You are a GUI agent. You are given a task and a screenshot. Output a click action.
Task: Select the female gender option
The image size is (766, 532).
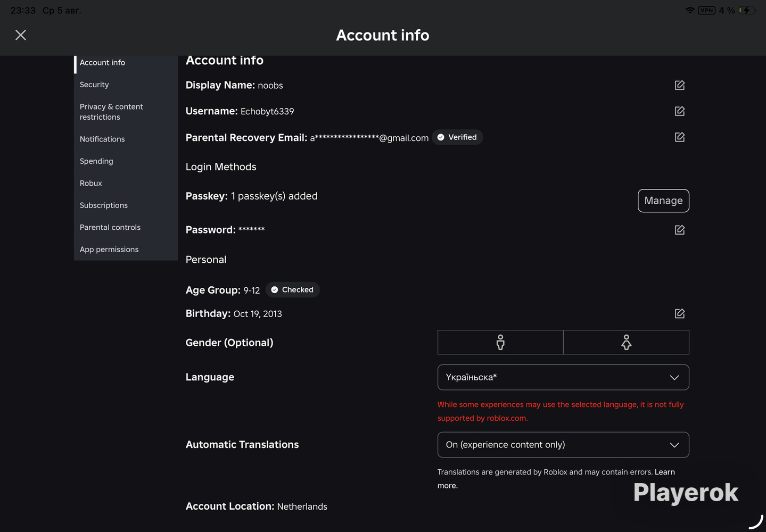(627, 342)
